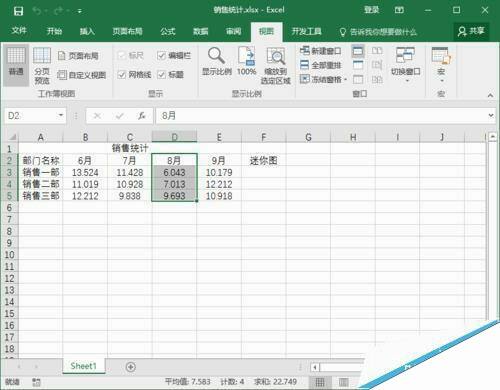Open Quick Access Toolbar customize arrow

click(80, 11)
